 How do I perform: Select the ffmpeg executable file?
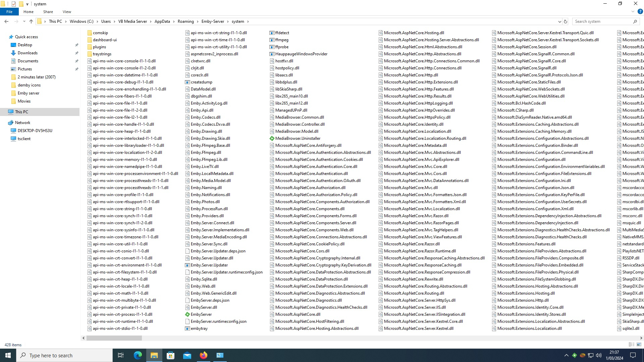(x=281, y=40)
